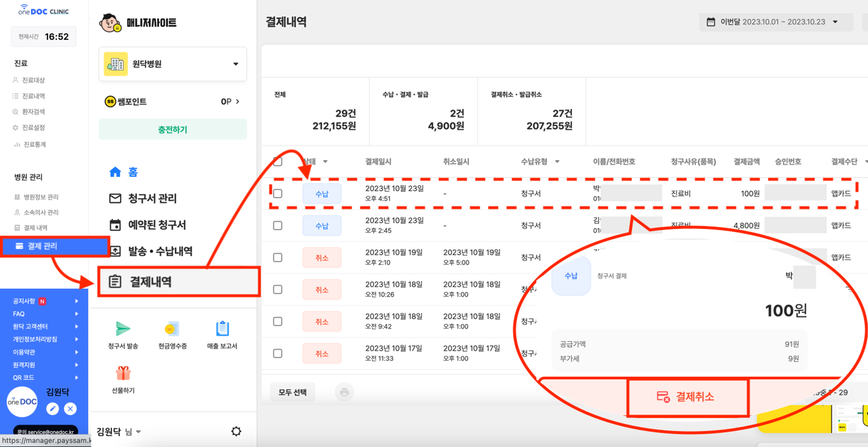Open the 원격지원 link
Screen dimensions: 868x447
click(x=24, y=365)
